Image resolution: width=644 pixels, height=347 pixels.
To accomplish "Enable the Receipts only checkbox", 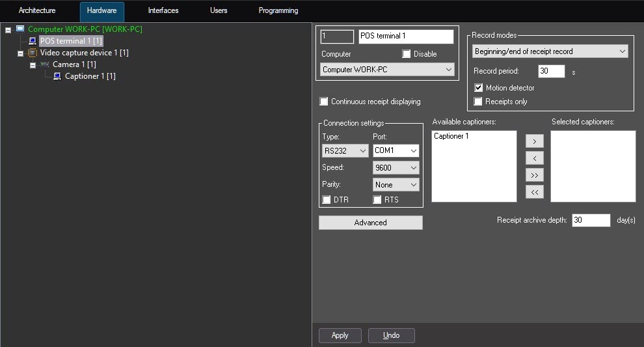I will (x=478, y=101).
